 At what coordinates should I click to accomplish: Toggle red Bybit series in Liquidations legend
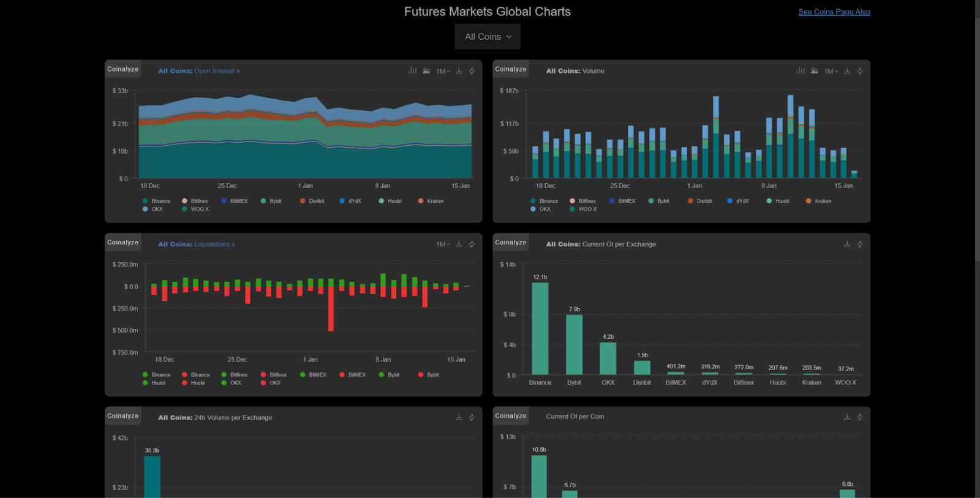point(429,374)
